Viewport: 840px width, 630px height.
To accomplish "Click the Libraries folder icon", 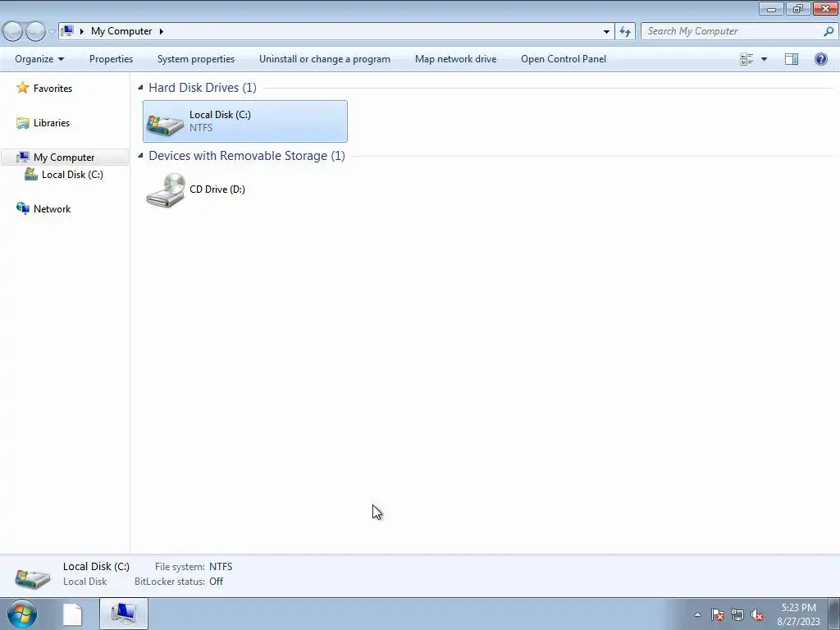I will click(22, 123).
